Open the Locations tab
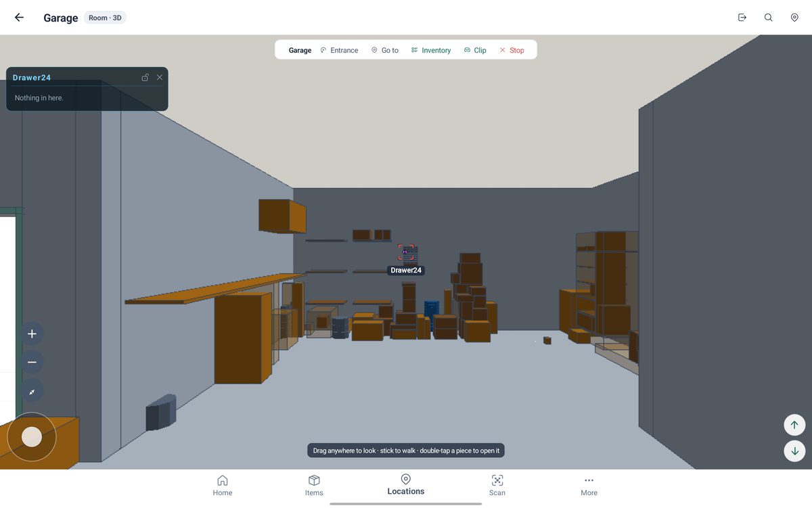The height and width of the screenshot is (508, 812). coord(406,485)
